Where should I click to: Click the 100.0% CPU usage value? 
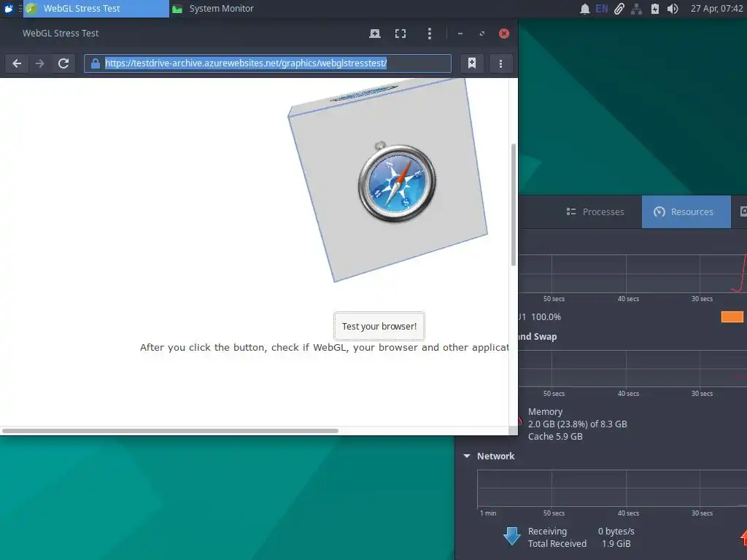click(x=546, y=317)
